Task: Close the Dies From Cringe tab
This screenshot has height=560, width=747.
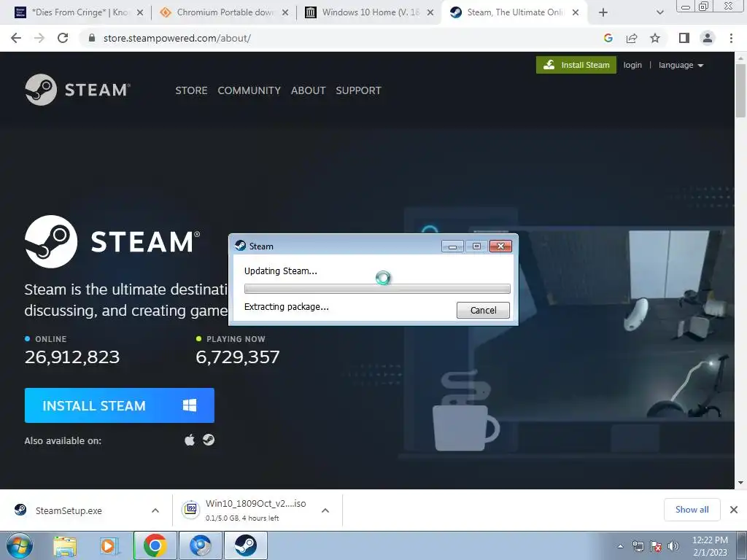Action: pos(140,13)
